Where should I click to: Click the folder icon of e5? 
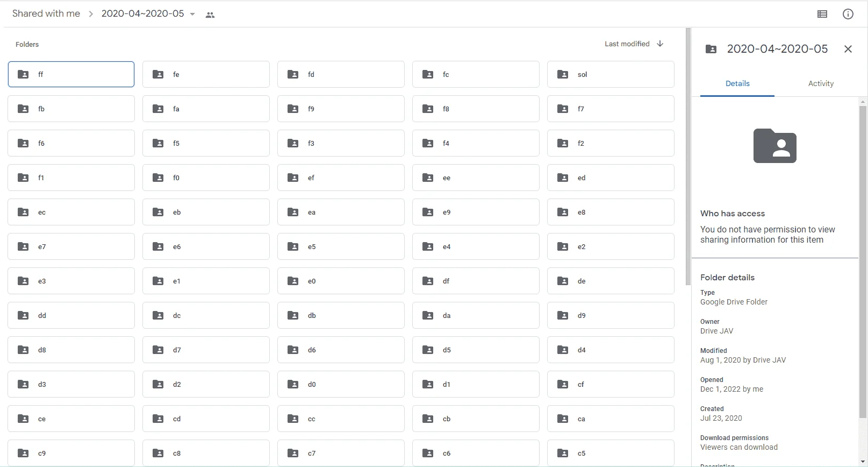pyautogui.click(x=293, y=246)
